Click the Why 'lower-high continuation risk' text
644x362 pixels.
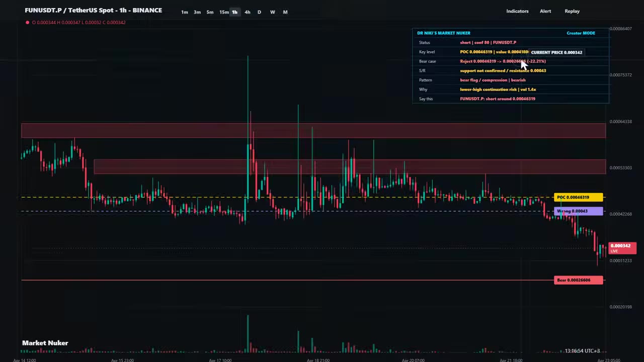coord(498,89)
